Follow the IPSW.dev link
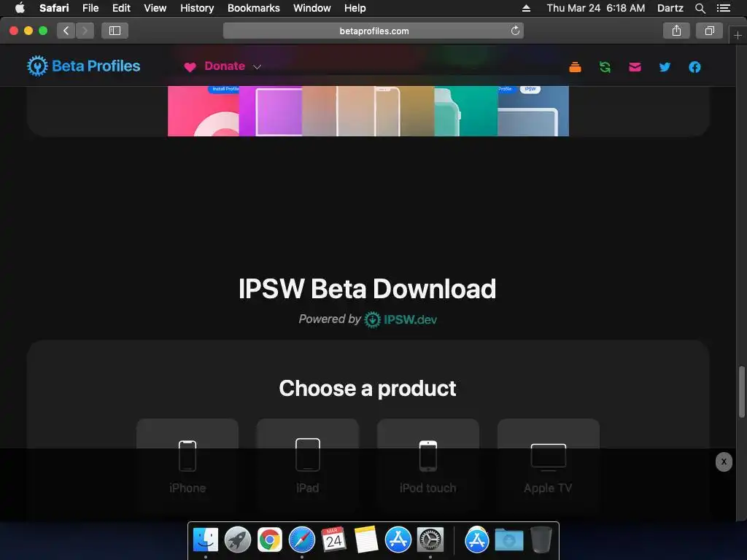Image resolution: width=747 pixels, height=560 pixels. pyautogui.click(x=400, y=319)
